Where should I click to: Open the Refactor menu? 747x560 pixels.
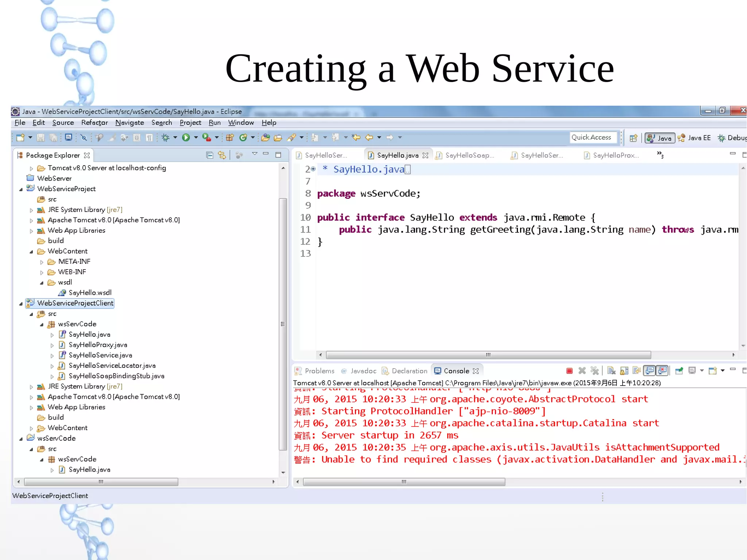tap(94, 123)
